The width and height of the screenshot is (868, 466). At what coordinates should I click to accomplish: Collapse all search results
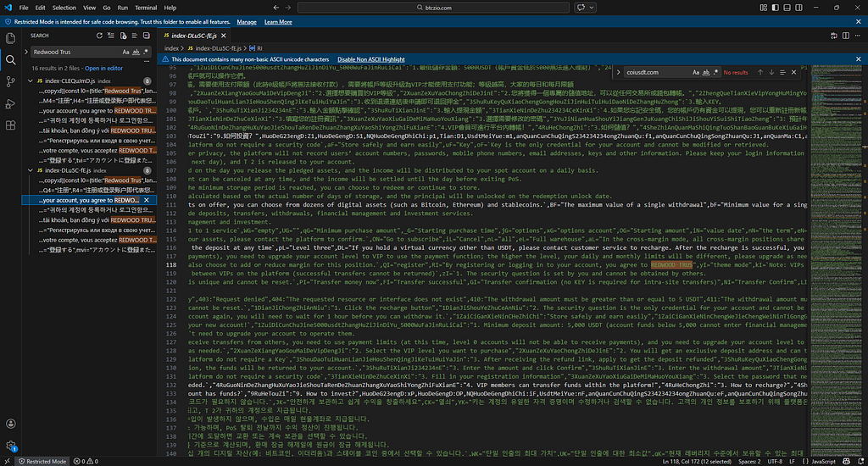coord(146,36)
